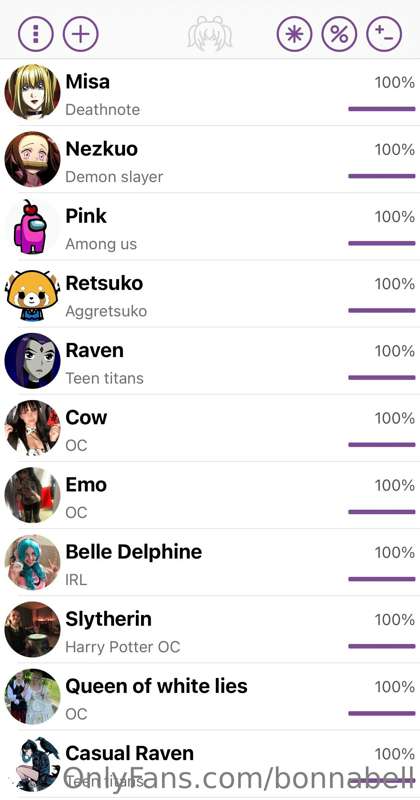
Task: Open Queen of white lies entry
Action: point(210,697)
